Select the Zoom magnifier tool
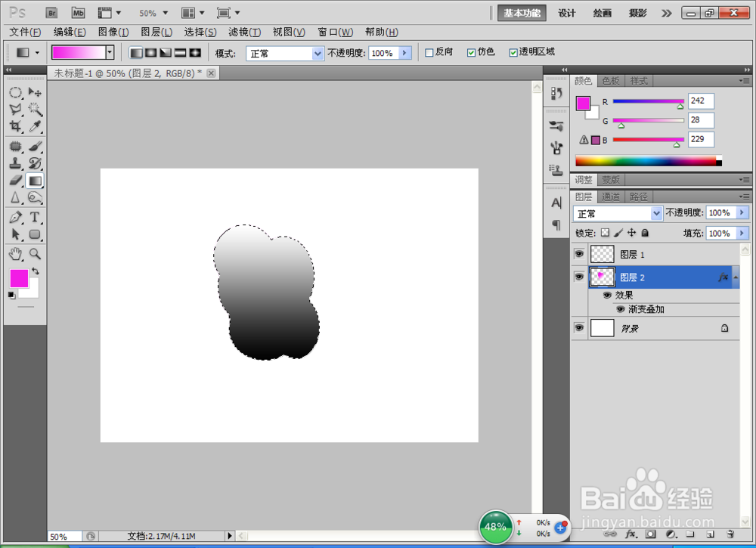 tap(35, 253)
